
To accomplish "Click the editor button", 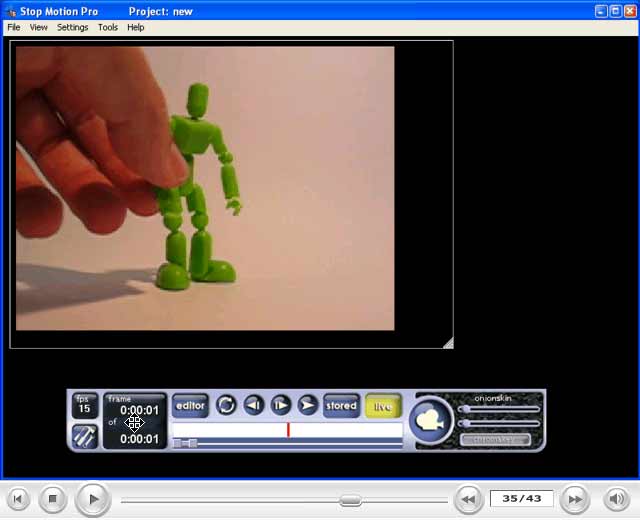I will tap(190, 406).
